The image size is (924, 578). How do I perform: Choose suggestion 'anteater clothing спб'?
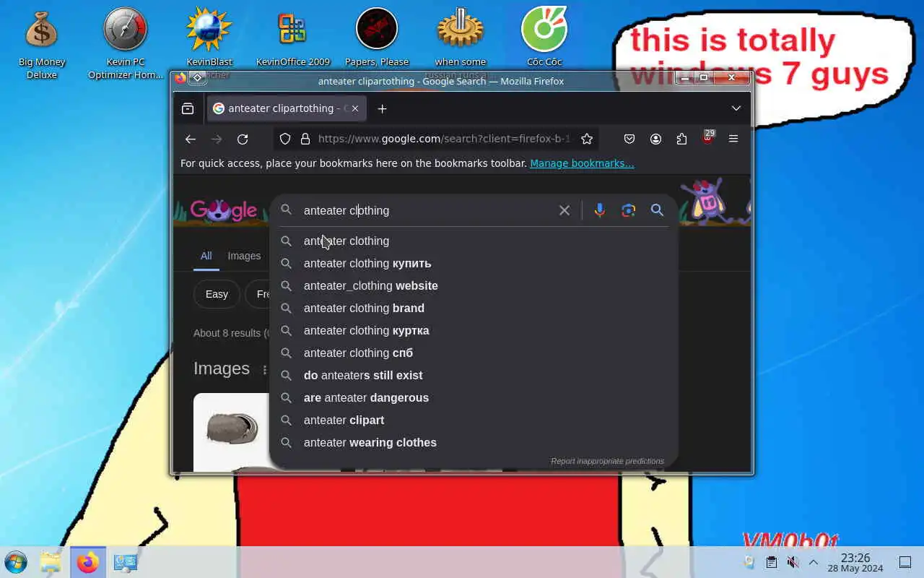tap(474, 353)
